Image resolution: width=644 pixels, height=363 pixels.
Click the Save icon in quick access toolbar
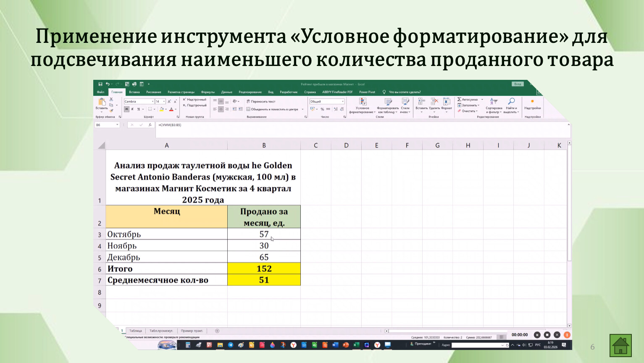click(x=100, y=84)
